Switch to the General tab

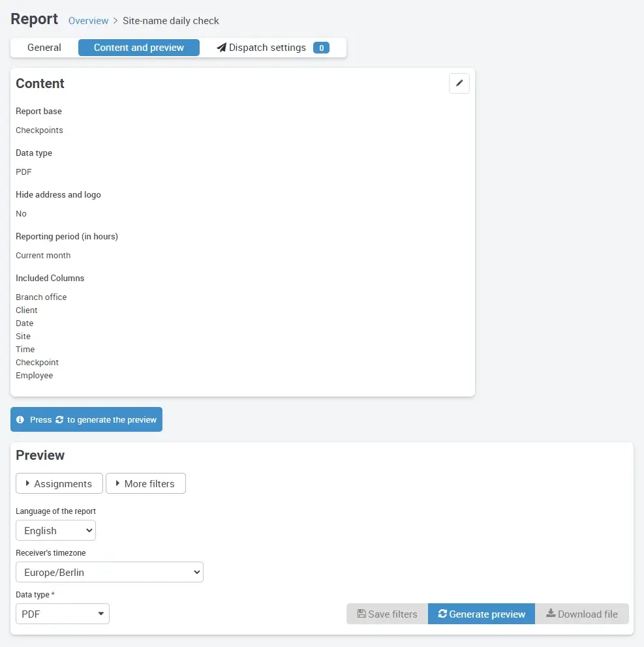tap(44, 47)
